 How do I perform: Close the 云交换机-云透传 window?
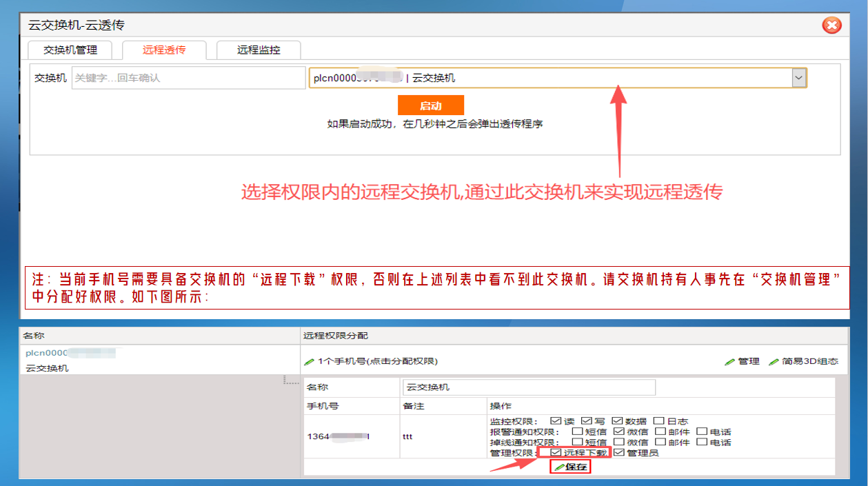(x=831, y=26)
